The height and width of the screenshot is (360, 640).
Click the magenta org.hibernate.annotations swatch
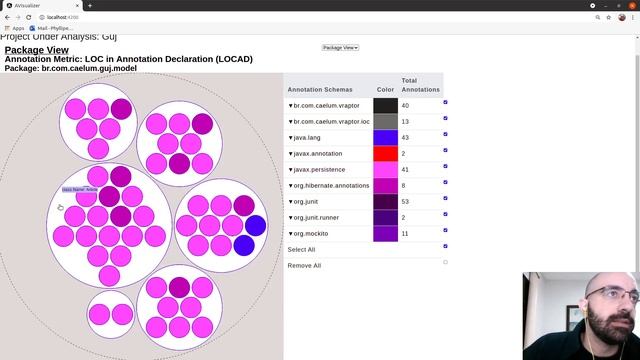click(385, 186)
